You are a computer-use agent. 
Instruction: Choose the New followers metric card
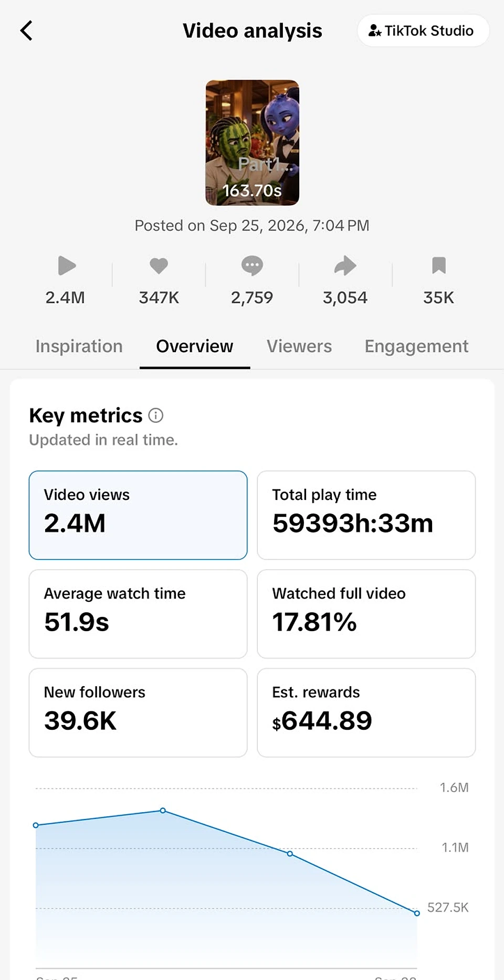[138, 712]
